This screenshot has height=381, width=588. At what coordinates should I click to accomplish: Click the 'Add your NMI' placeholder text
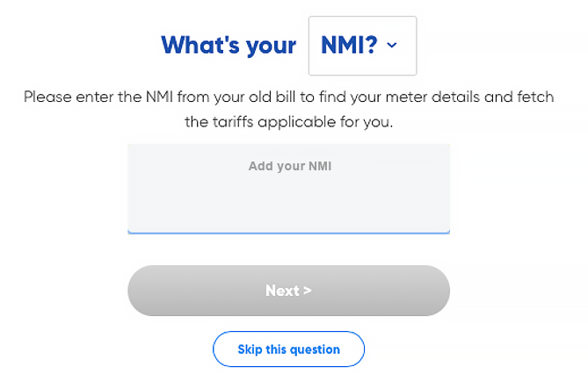(x=290, y=166)
